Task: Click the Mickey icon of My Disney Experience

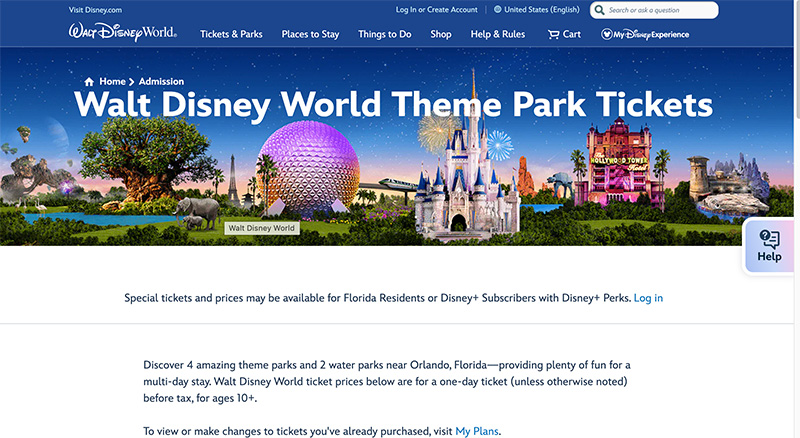Action: tap(606, 34)
